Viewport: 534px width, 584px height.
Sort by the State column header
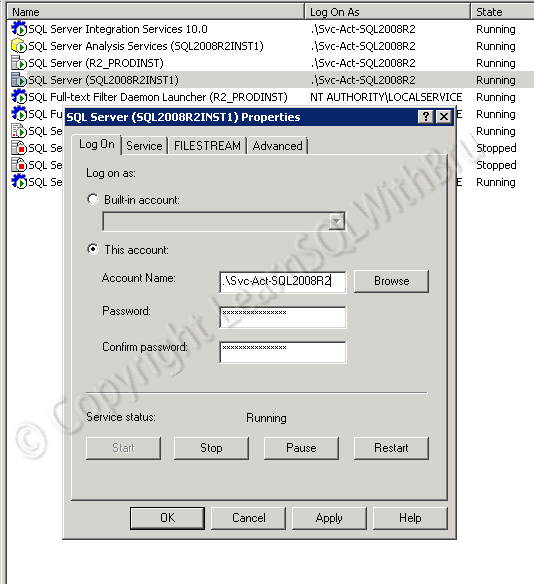tap(502, 12)
